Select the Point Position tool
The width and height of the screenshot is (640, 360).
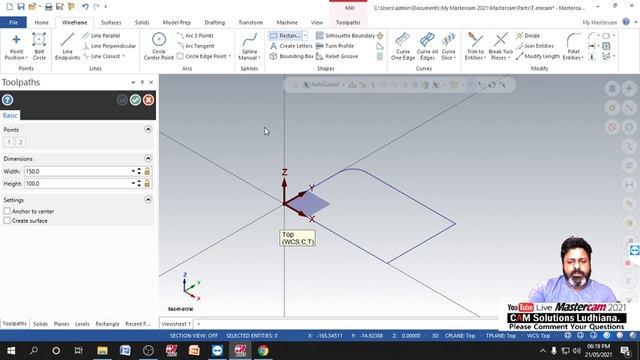tap(16, 47)
